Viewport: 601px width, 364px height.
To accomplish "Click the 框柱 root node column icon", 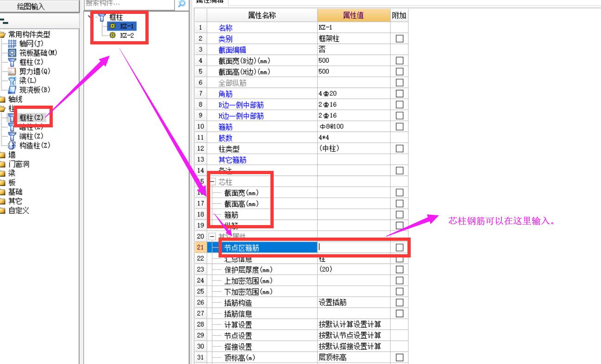I will 102,18.
